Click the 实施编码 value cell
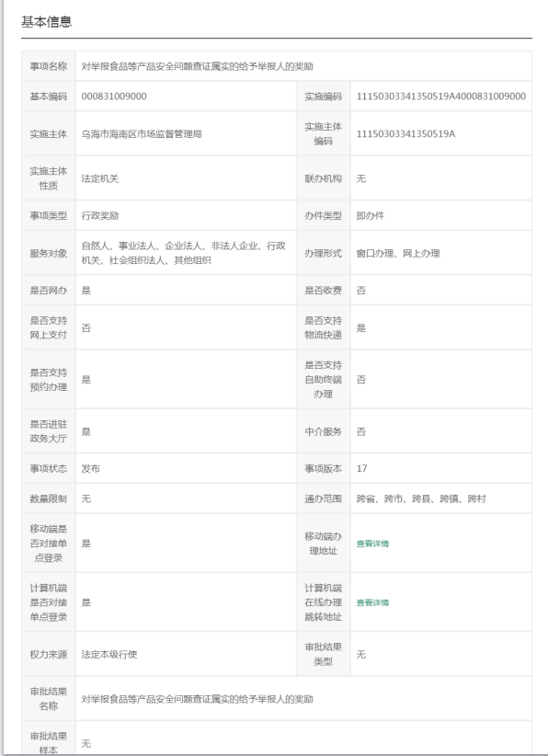The height and width of the screenshot is (756, 548). pos(441,96)
